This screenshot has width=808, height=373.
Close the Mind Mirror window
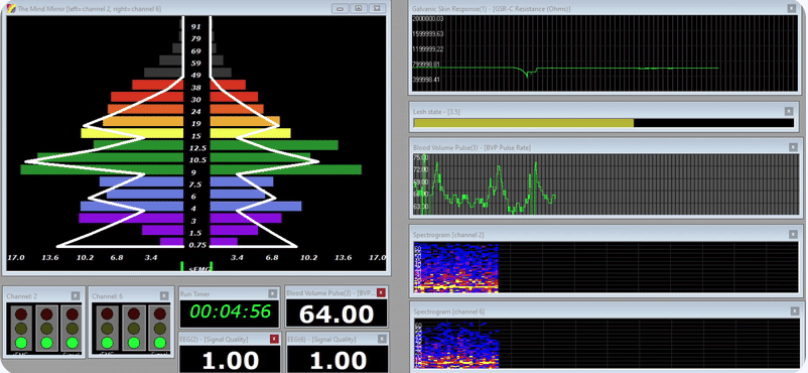tap(377, 8)
